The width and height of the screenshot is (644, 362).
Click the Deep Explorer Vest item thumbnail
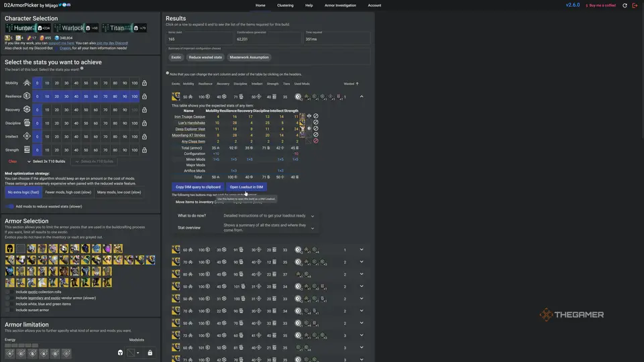point(303,129)
